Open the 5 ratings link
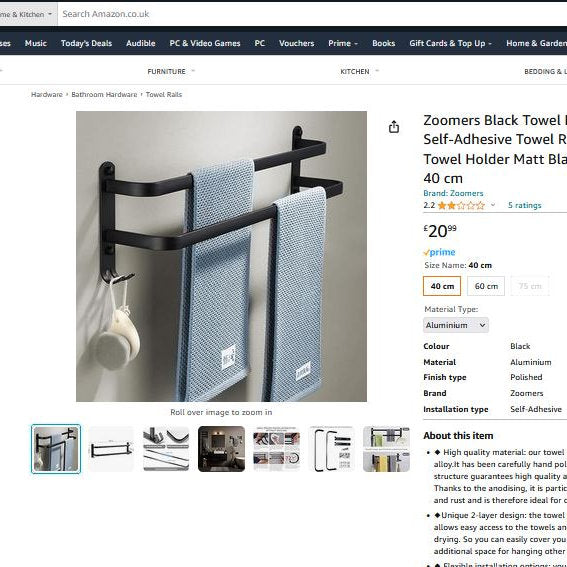Screen dimensions: 567x567 coord(524,205)
